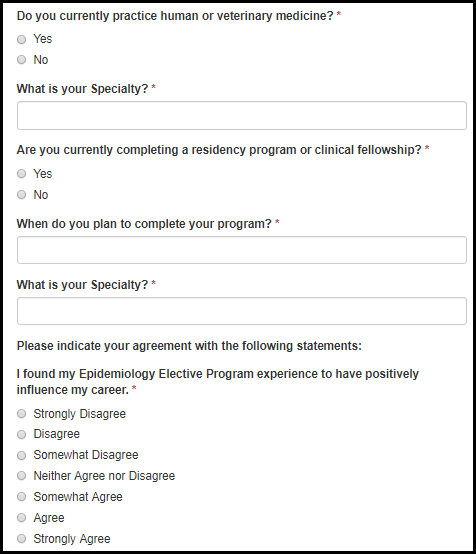Choose No for residency or clinical fellowship
Viewport: 476px width, 554px height.
click(x=22, y=194)
